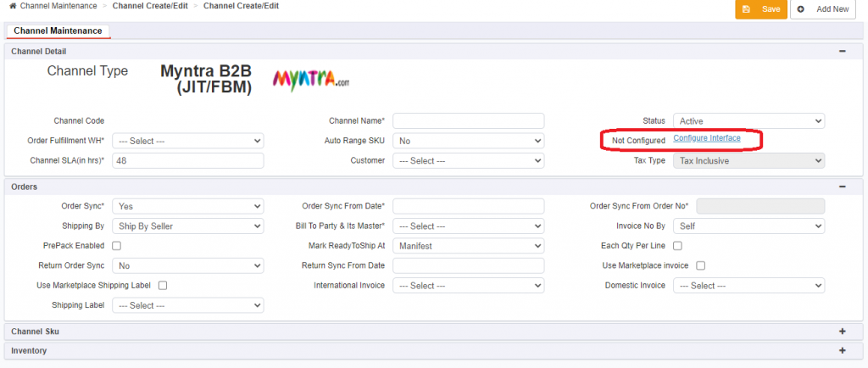Select the Channel Maintenance tab
The height and width of the screenshot is (368, 868).
pos(58,31)
